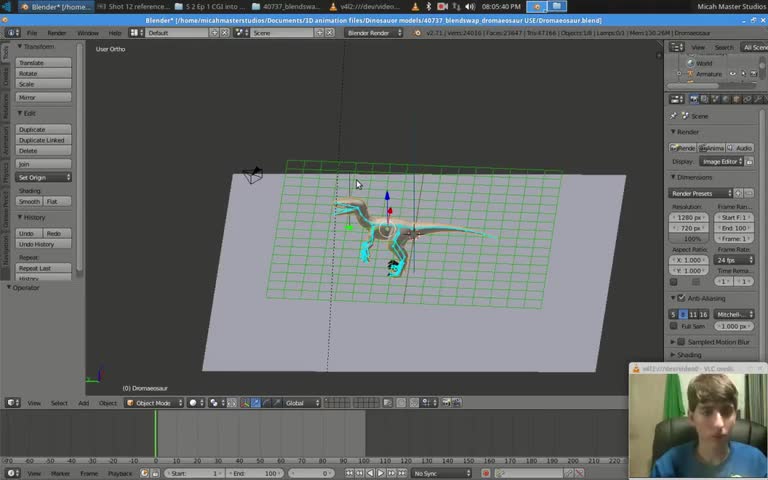The width and height of the screenshot is (768, 480).
Task: Select the Scene properties tab icon
Action: pyautogui.click(x=715, y=99)
